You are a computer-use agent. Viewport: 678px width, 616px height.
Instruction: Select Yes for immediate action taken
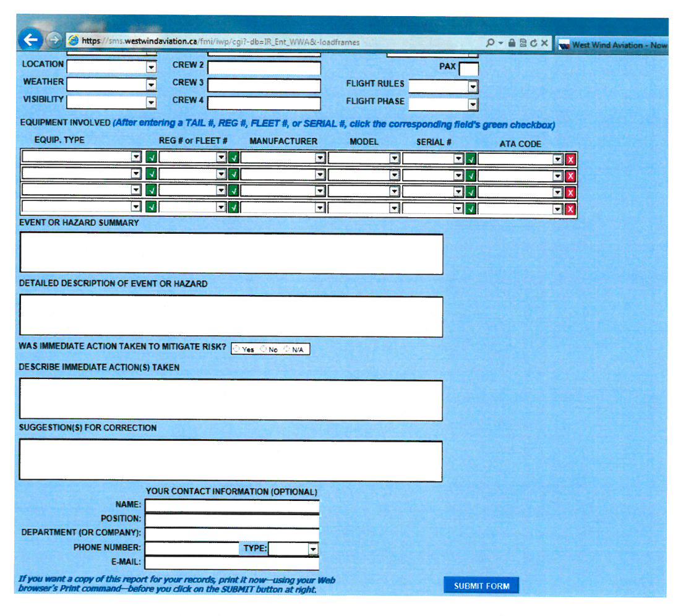(237, 349)
